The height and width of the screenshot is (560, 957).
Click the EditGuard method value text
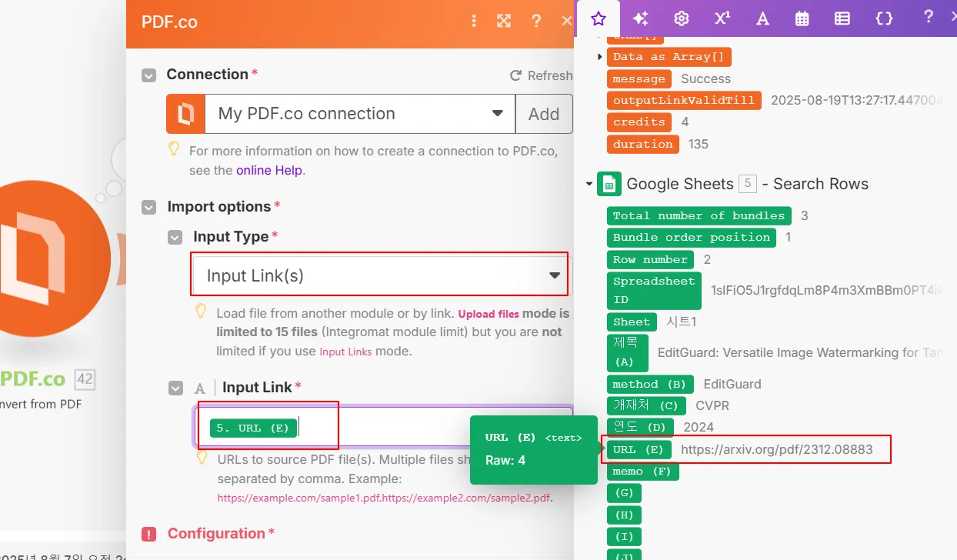(732, 384)
